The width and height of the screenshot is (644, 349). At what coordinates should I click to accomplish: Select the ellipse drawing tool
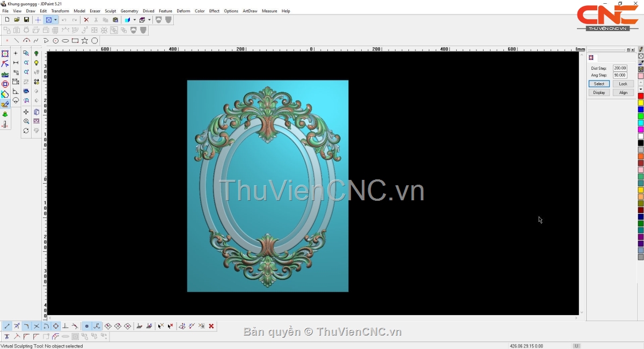point(65,41)
